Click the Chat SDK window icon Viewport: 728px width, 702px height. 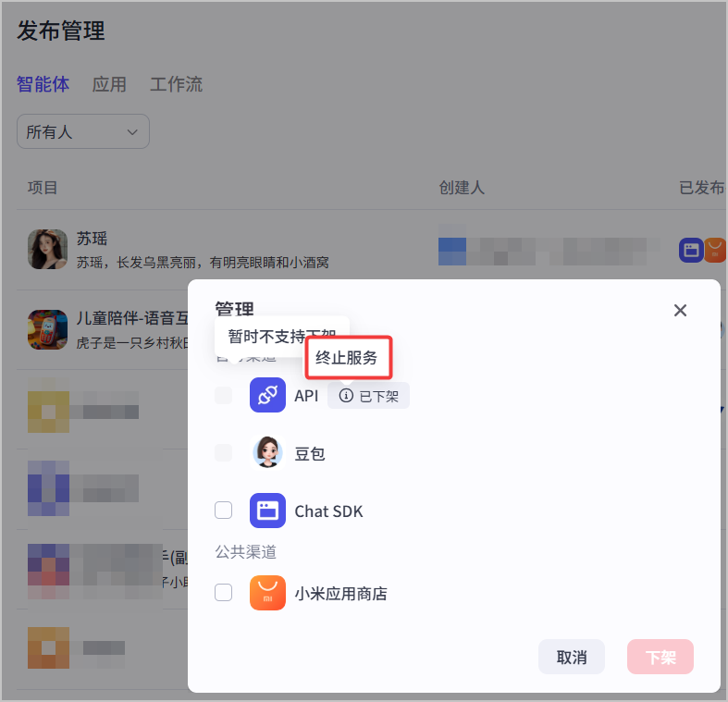pos(267,511)
